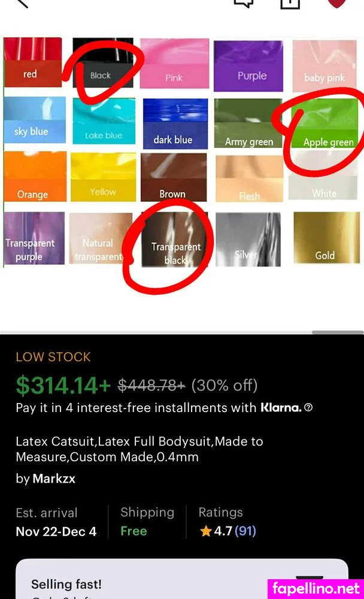
Task: Open the chat bubble icon at top
Action: pyautogui.click(x=244, y=3)
